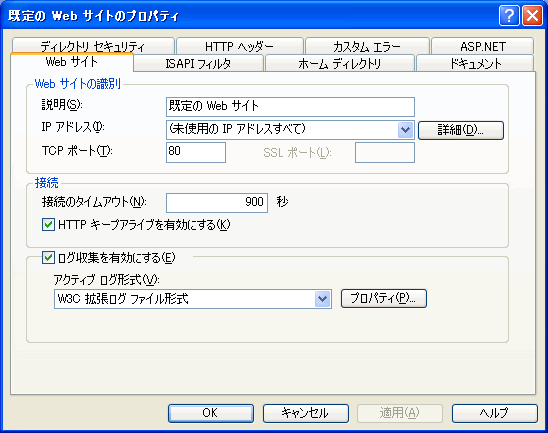Open the ISAPI フィルタ tab
This screenshot has width=548, height=433.
(199, 63)
